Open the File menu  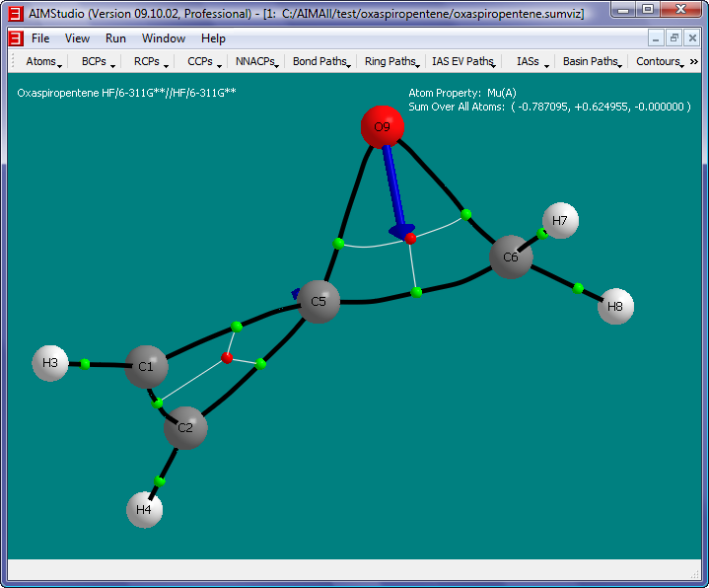40,38
